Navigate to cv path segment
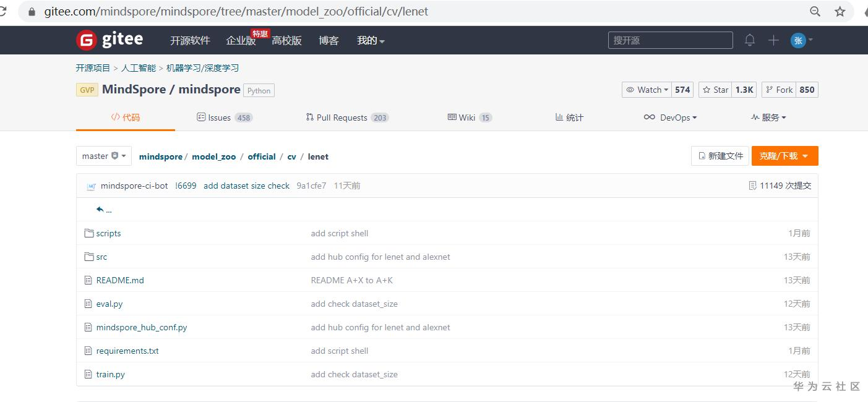This screenshot has height=402, width=868. 292,156
